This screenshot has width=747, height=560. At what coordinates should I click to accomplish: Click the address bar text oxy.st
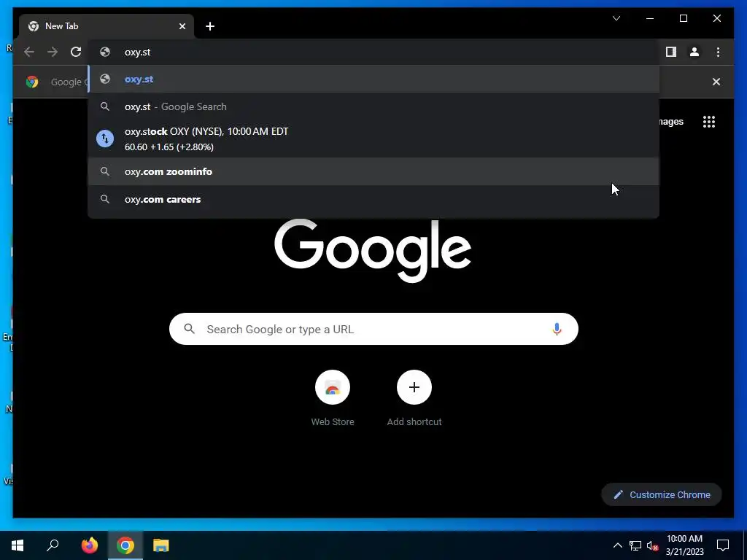137,52
